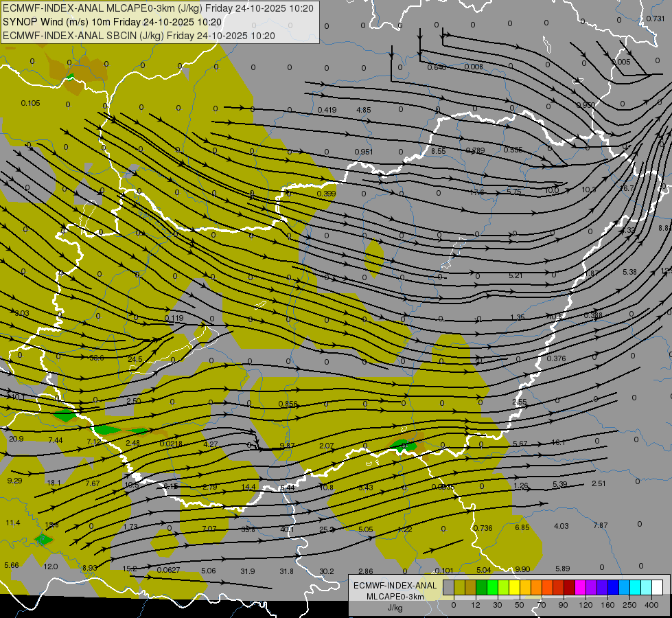Click the map value 12.0

(51, 566)
